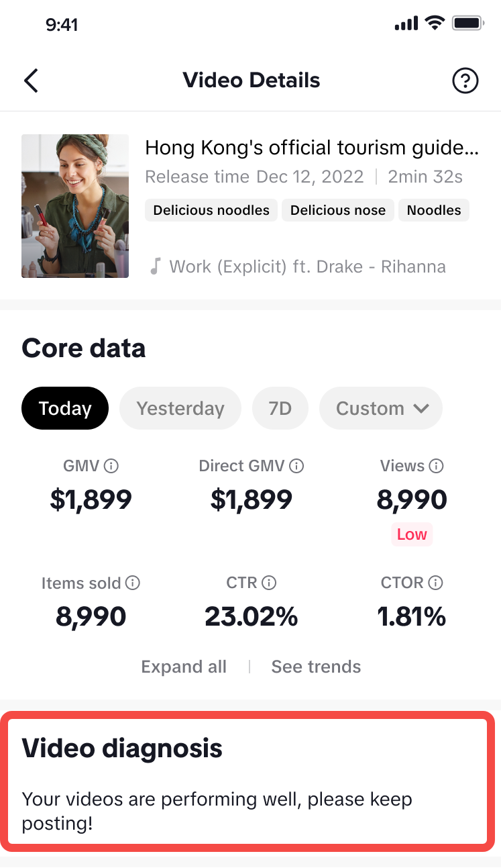Expand all core data metrics
The image size is (501, 868).
click(184, 667)
